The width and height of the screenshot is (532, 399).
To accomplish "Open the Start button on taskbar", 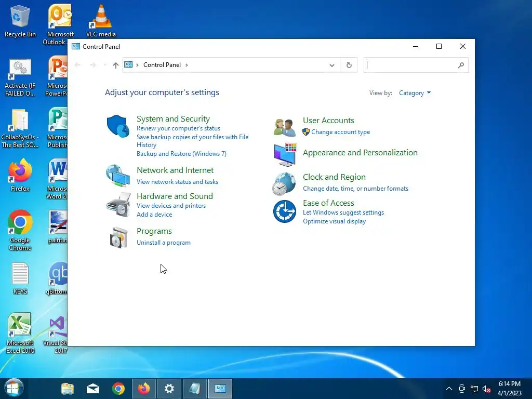I will point(13,388).
